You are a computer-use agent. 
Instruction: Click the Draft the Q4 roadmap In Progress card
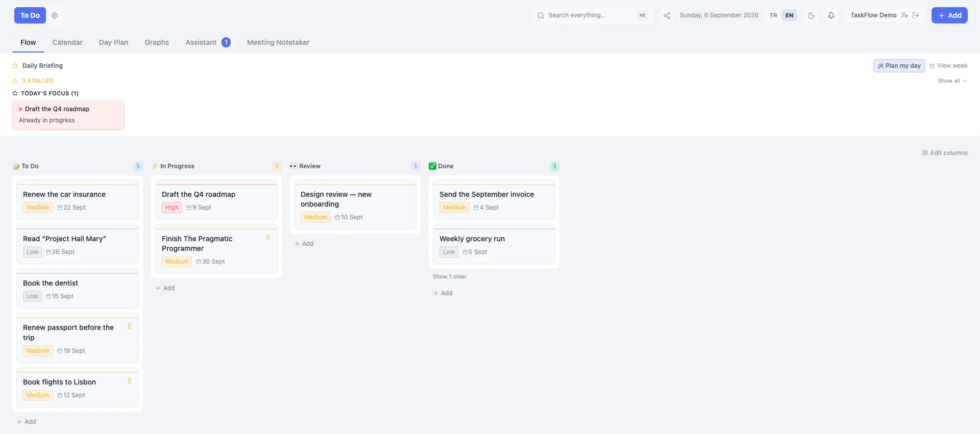(x=216, y=200)
